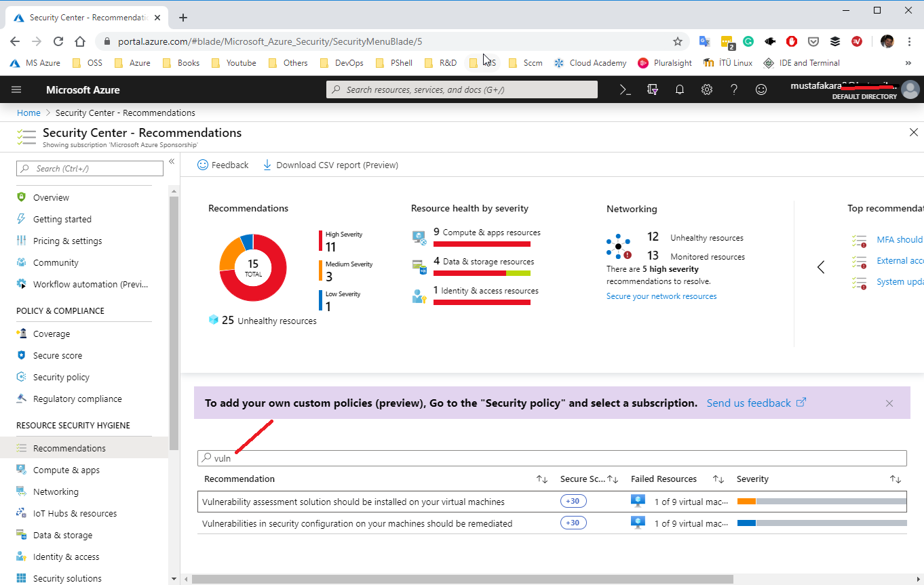Click the recommendations donut chart showing 15 total
The height and width of the screenshot is (585, 924).
[253, 268]
